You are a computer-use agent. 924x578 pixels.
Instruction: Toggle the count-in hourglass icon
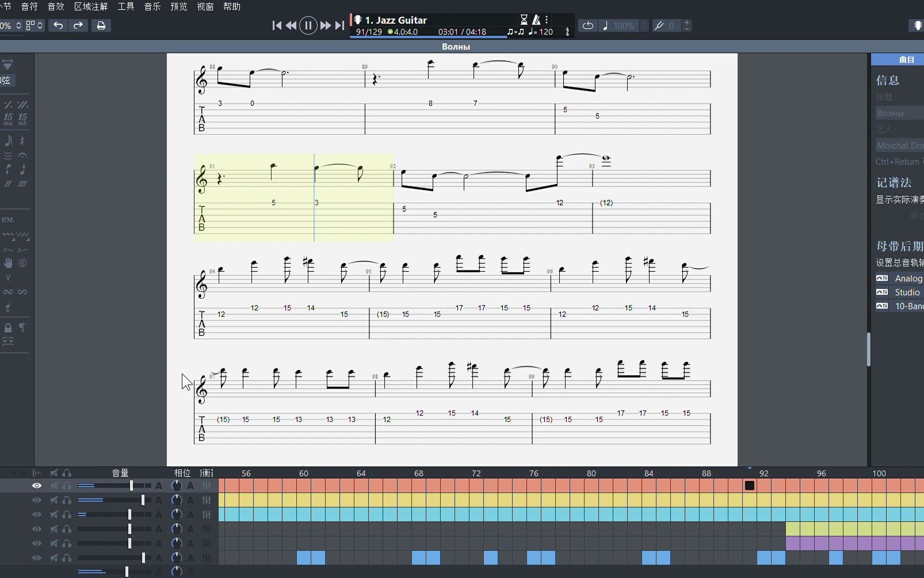(x=524, y=20)
